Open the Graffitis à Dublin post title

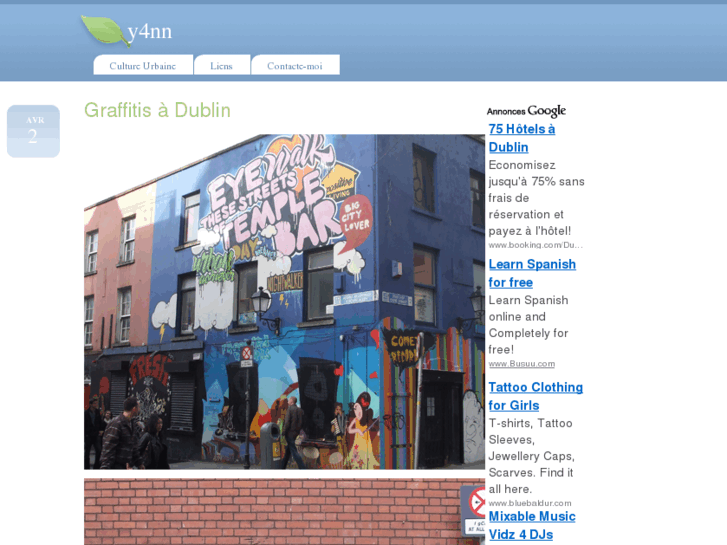157,110
